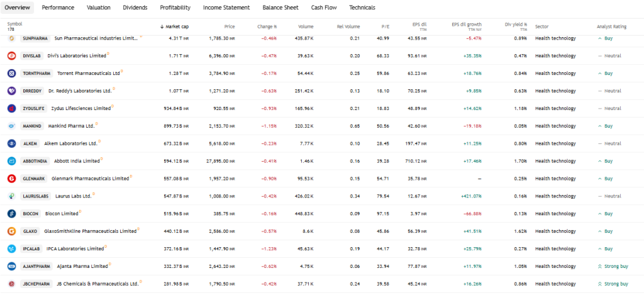
Task: Click the Biocon logo icon
Action: click(11, 214)
